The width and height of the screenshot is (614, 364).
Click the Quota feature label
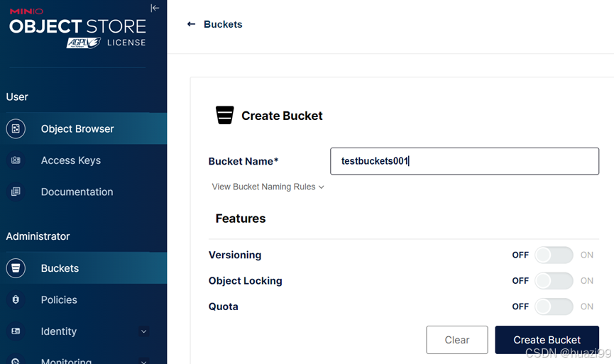point(223,307)
